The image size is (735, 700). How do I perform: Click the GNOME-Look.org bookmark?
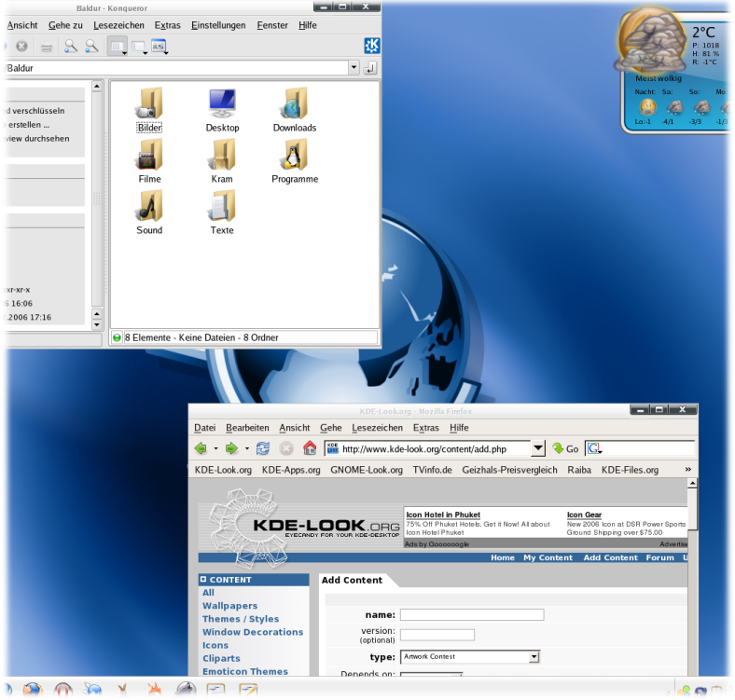pyautogui.click(x=367, y=470)
